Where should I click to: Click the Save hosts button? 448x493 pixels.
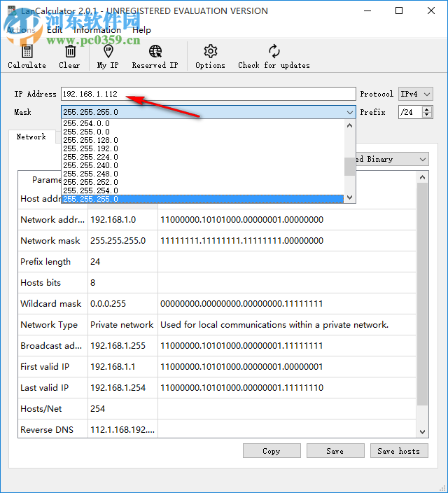399,451
